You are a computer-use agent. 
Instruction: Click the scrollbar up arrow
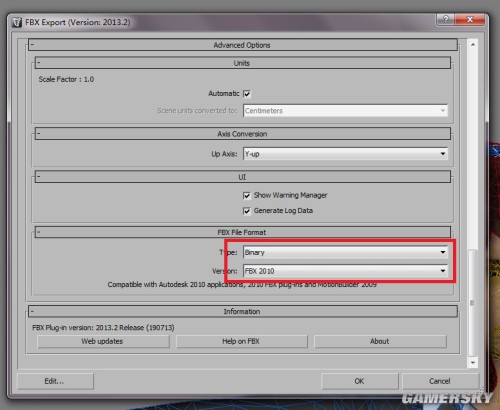pyautogui.click(x=473, y=44)
